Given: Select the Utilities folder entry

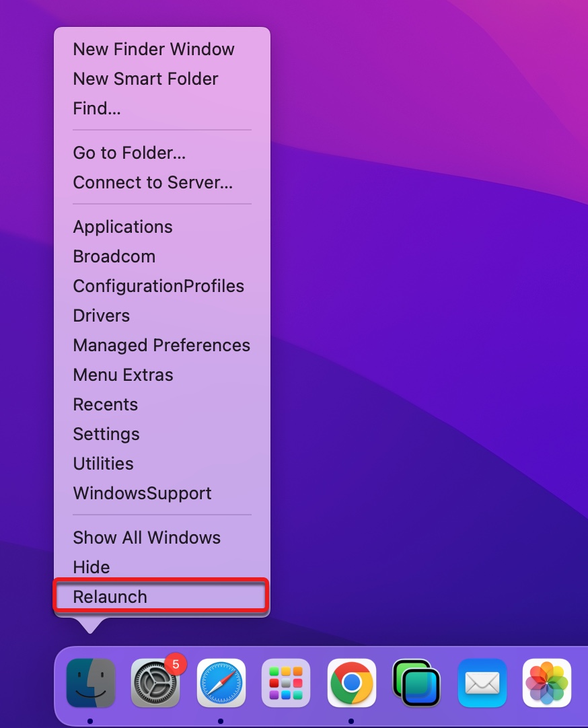Looking at the screenshot, I should (x=103, y=464).
